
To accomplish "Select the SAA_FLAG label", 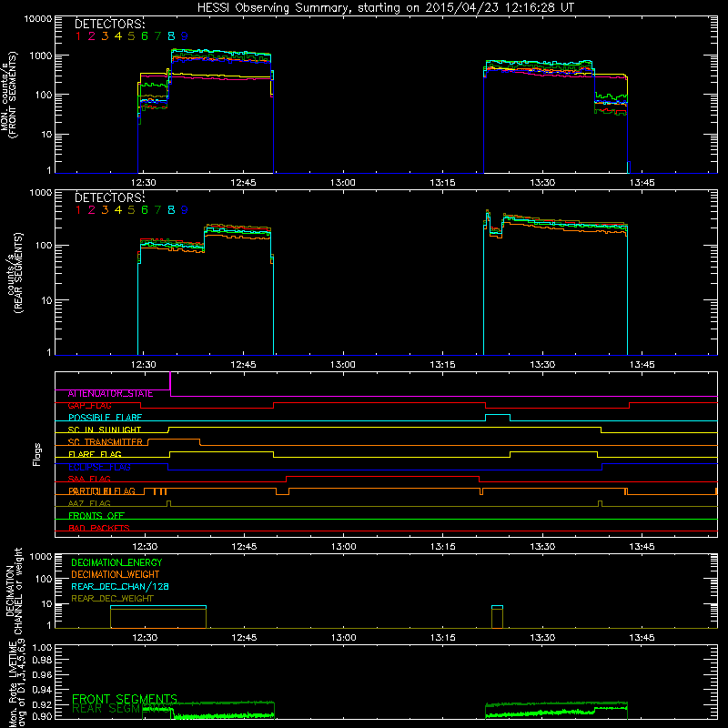I will 89,480.
